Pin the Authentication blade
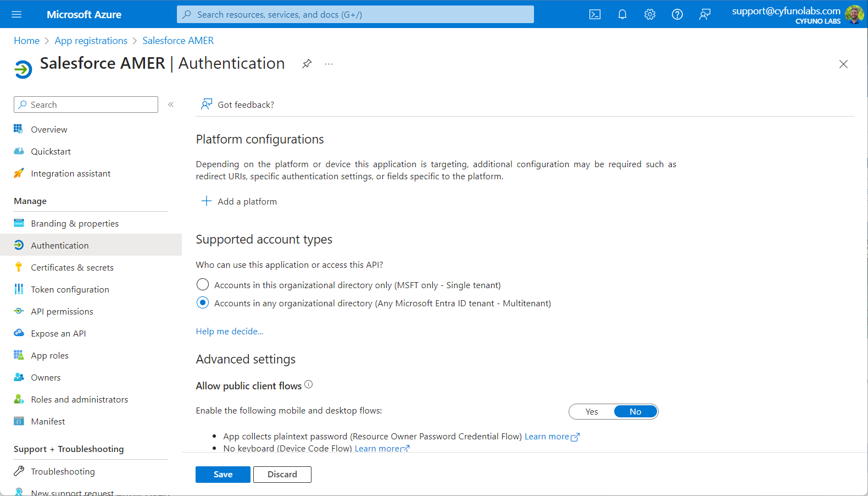The height and width of the screenshot is (496, 868). 307,64
